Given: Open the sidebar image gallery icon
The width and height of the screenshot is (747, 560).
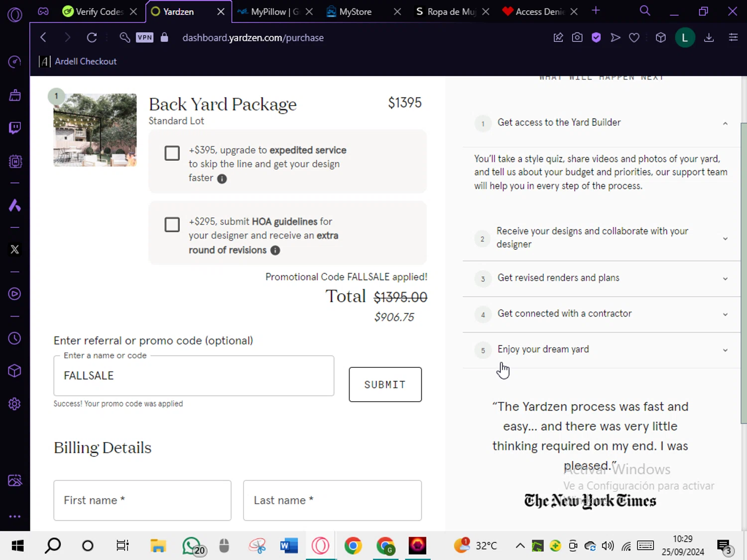Looking at the screenshot, I should pos(15,480).
